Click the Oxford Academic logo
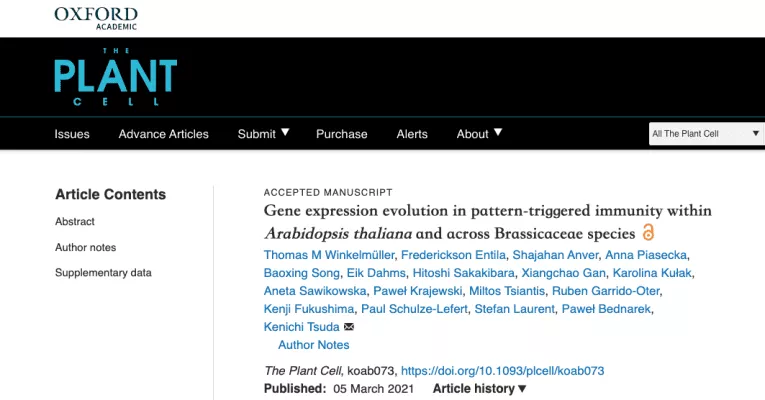The width and height of the screenshot is (765, 400). click(x=96, y=17)
